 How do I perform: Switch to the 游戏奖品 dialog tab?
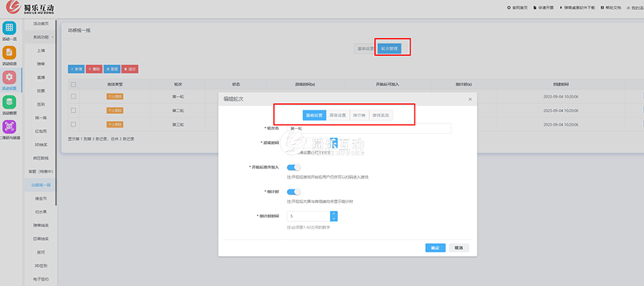click(x=381, y=115)
